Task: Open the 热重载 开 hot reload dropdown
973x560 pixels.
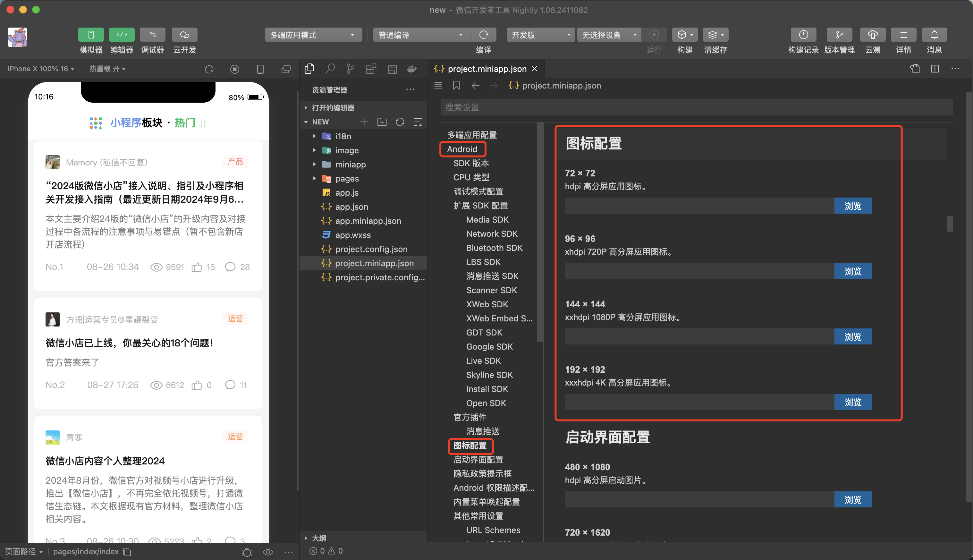Action: point(107,69)
